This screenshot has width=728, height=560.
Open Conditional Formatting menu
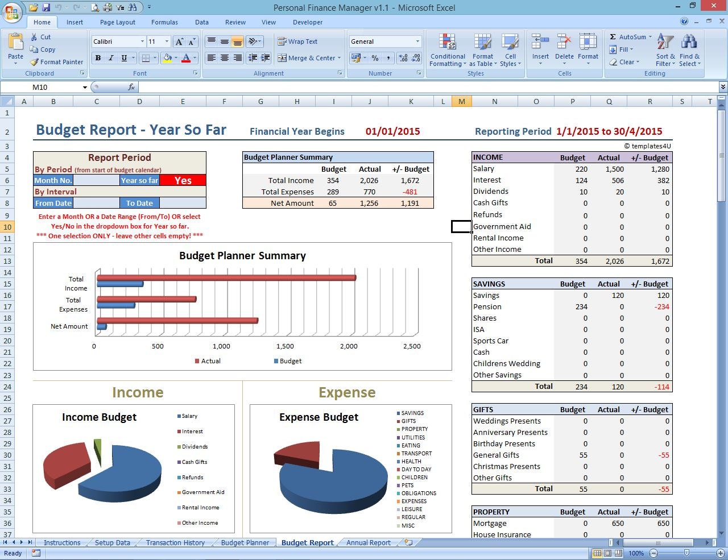pos(448,50)
